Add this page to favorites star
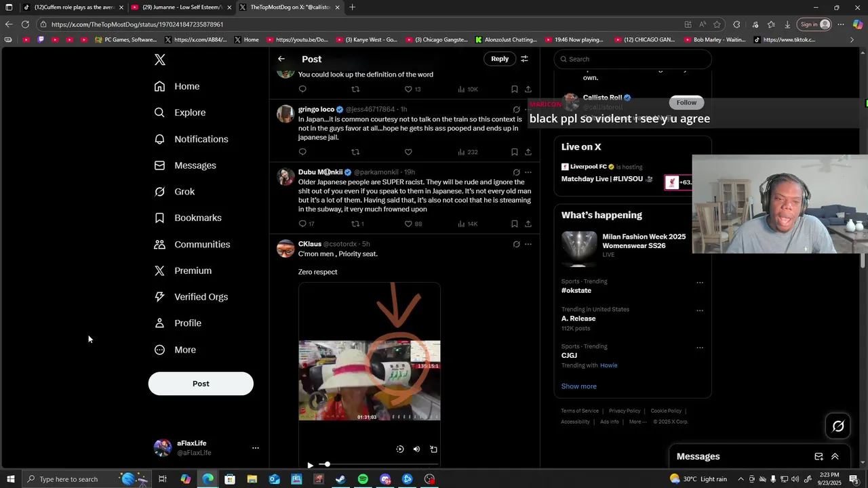 [717, 24]
